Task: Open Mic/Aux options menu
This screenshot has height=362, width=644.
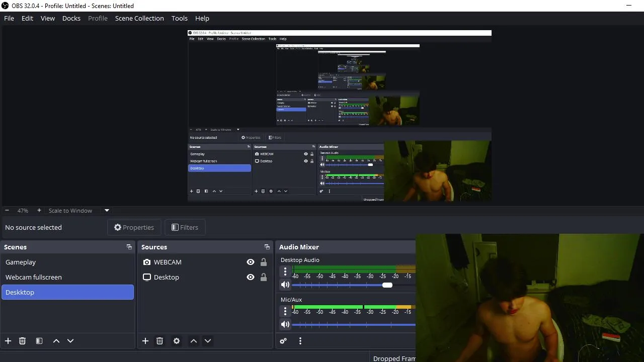Action: point(285,311)
